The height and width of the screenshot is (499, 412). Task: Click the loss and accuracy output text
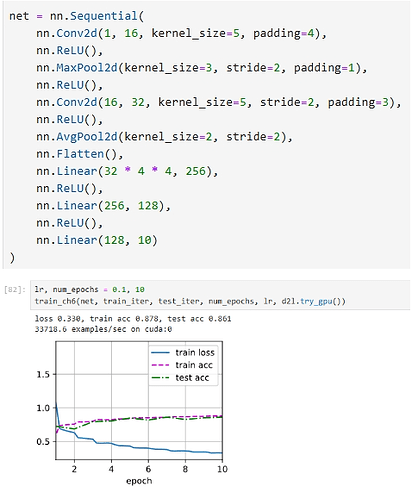coord(133,319)
